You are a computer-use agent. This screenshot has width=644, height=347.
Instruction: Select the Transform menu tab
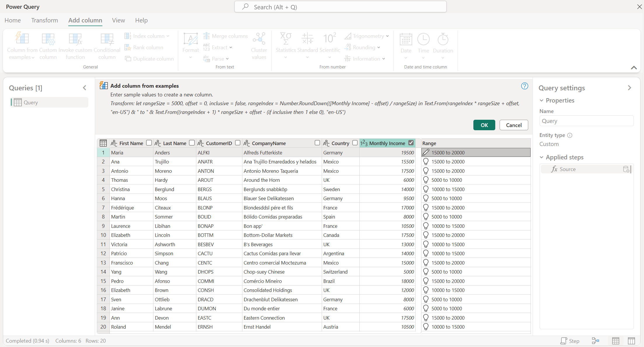[44, 20]
